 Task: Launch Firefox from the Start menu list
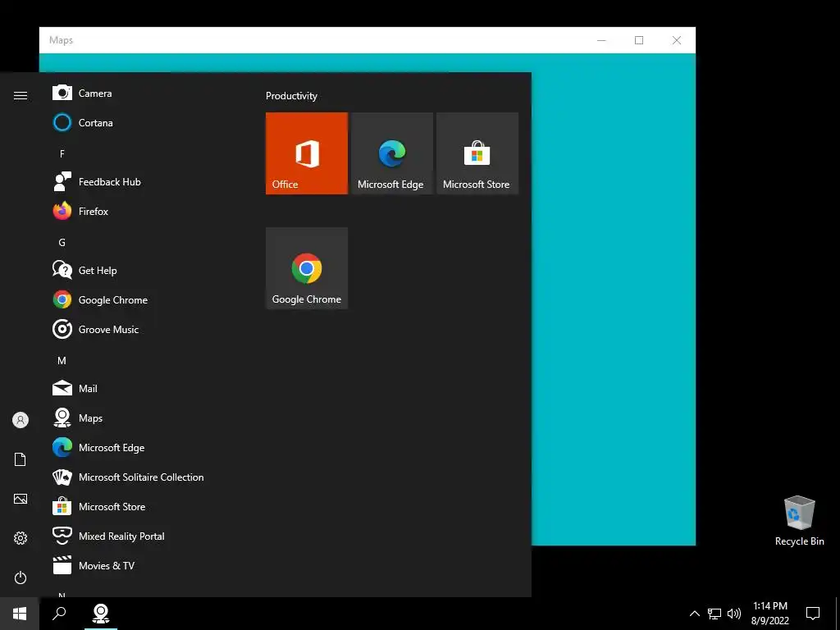[x=144, y=211]
